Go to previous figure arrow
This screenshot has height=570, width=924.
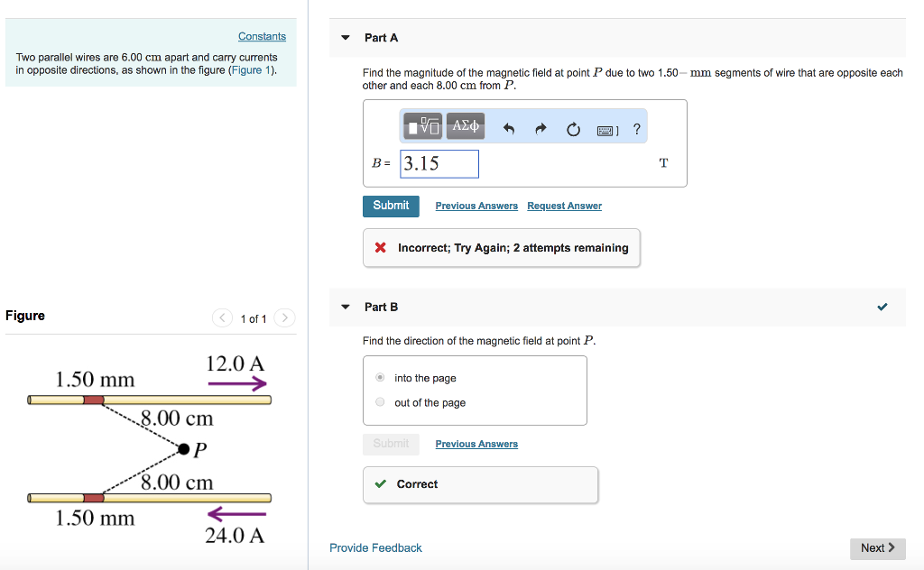click(x=222, y=318)
